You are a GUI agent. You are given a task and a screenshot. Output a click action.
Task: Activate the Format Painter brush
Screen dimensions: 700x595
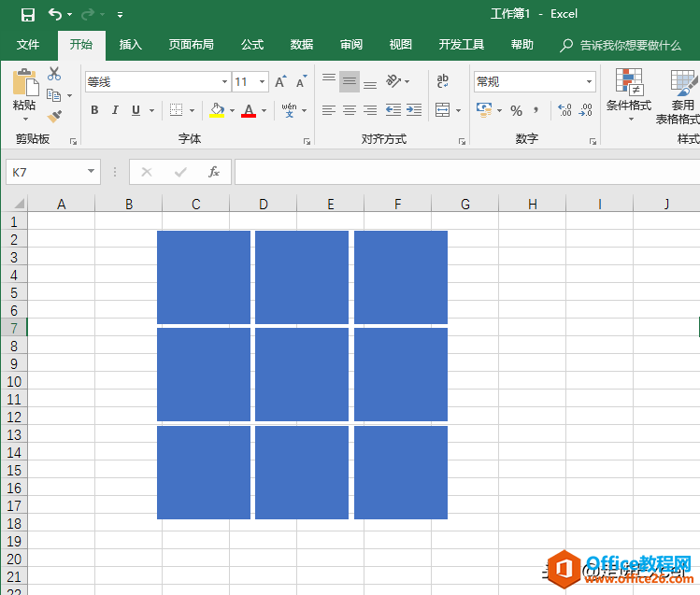(54, 117)
